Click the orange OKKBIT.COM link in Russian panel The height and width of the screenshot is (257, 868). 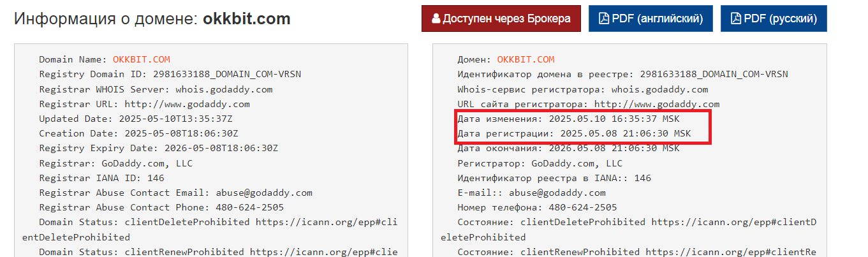coord(526,59)
